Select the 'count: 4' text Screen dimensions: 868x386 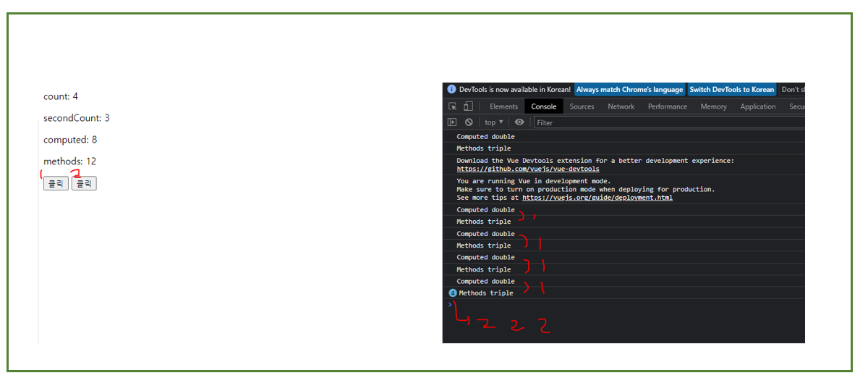point(61,96)
